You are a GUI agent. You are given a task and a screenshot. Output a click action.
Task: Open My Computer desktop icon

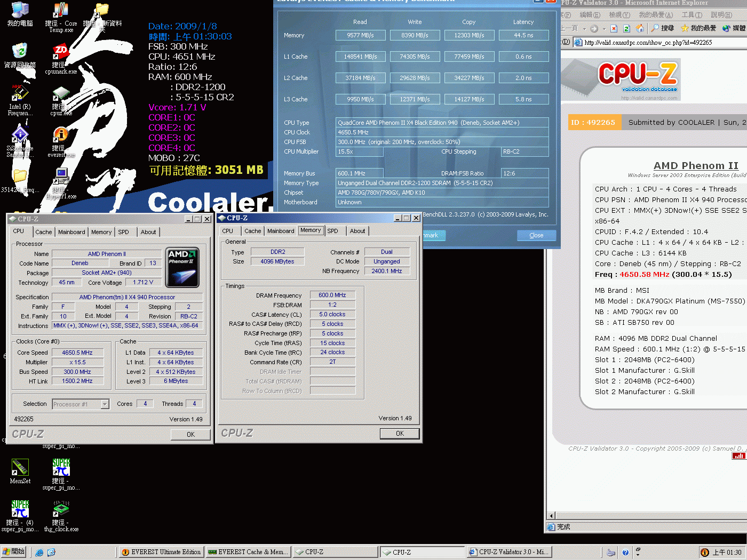[20, 14]
